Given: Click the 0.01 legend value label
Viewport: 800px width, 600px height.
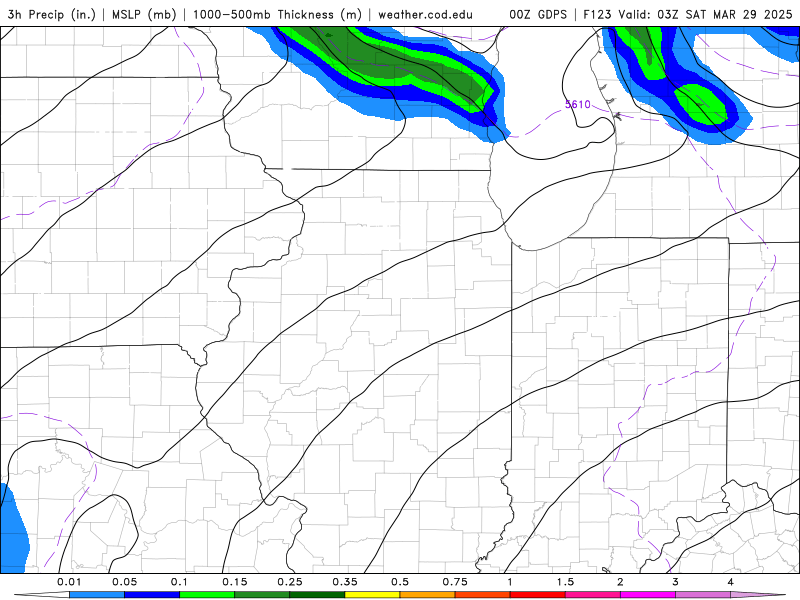Looking at the screenshot, I should coord(69,582).
